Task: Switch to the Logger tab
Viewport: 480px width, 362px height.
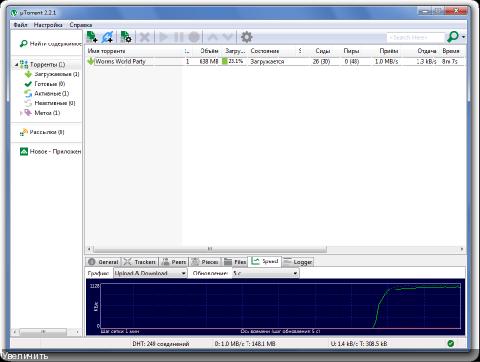Action: 297,262
